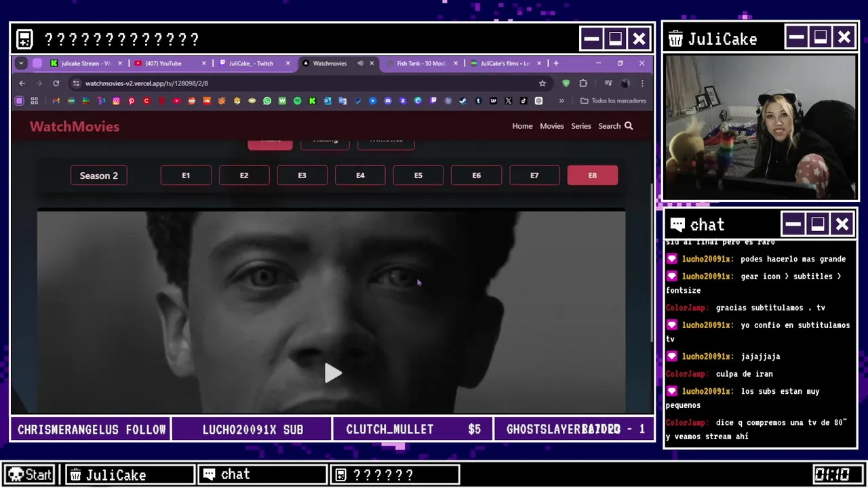The image size is (868, 488).
Task: Open the Steam bookmark icon
Action: 463,101
